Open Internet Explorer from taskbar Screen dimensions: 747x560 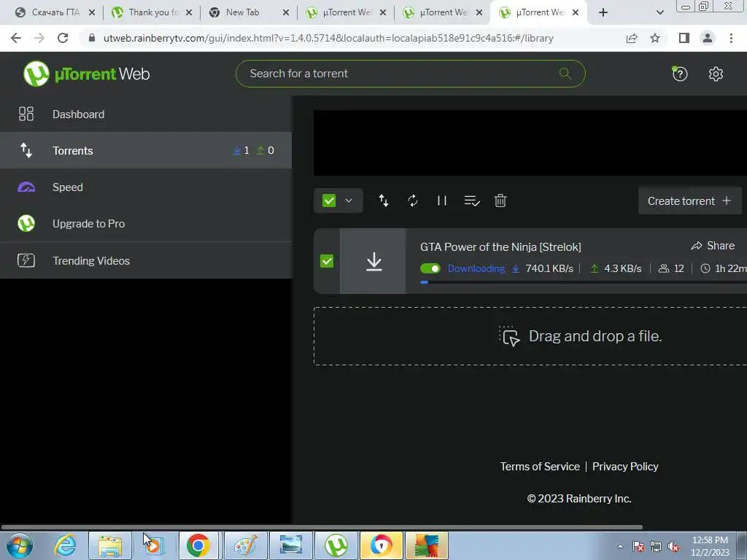[65, 545]
